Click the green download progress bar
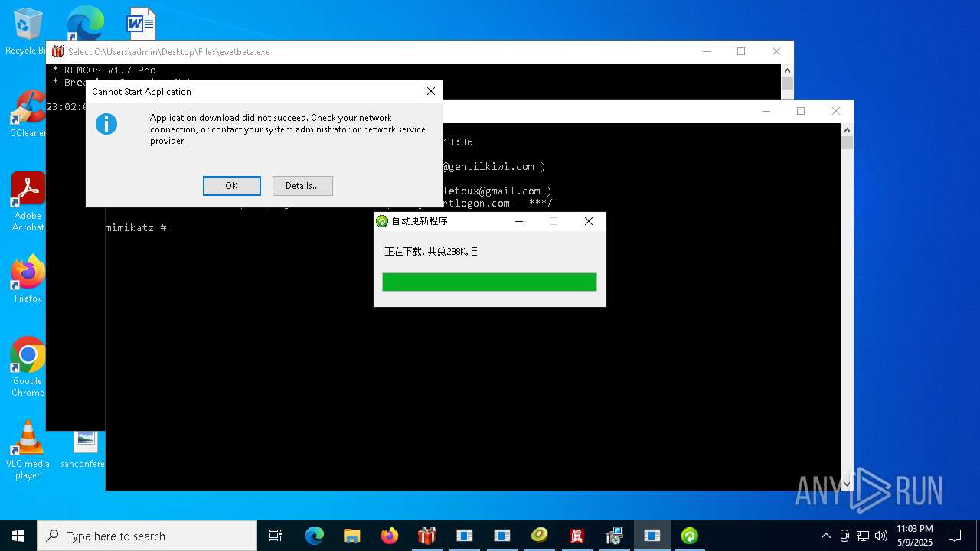The image size is (980, 551). click(489, 282)
